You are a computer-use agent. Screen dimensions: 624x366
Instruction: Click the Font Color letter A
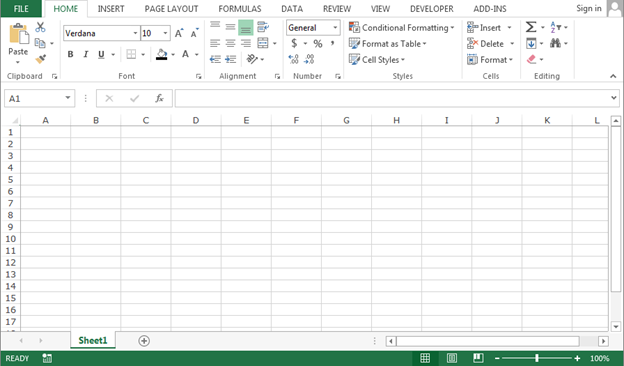185,54
